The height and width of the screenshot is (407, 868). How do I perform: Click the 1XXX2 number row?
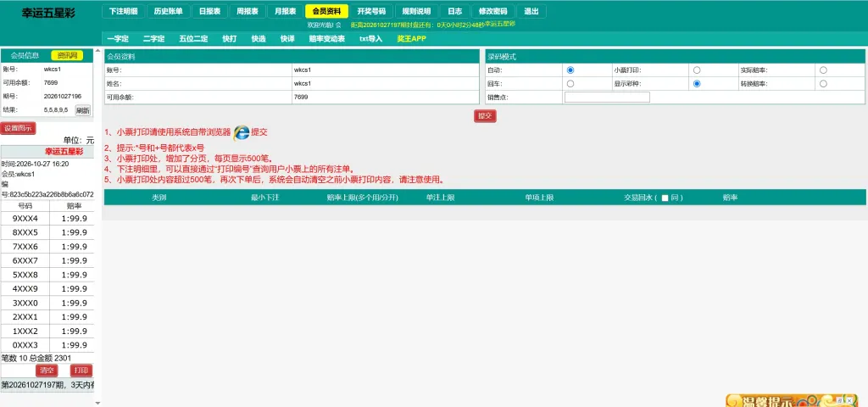(x=47, y=332)
